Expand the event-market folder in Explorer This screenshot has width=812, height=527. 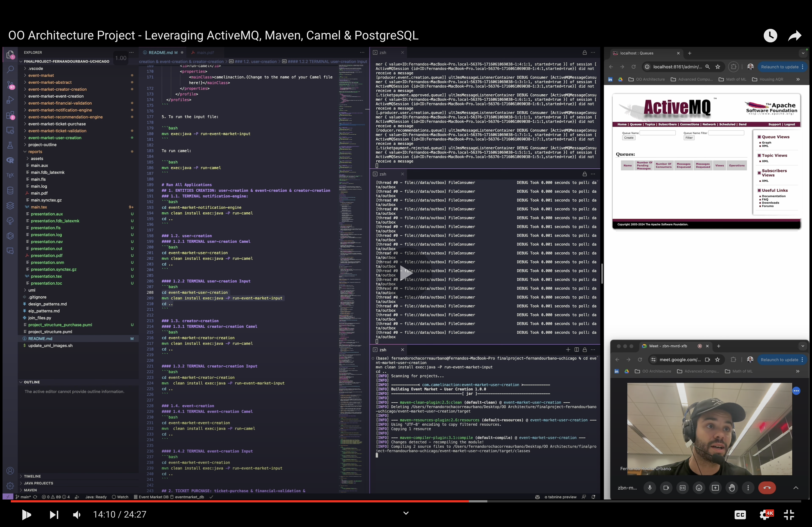(78, 75)
